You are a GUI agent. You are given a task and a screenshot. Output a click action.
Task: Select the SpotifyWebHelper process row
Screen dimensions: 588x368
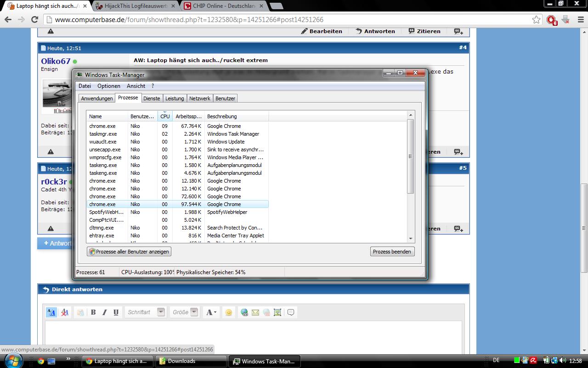coord(178,212)
